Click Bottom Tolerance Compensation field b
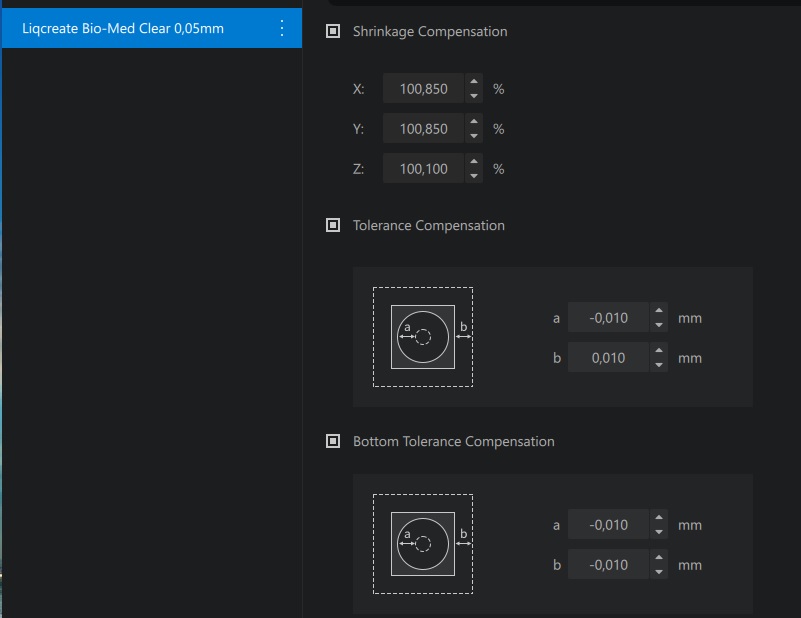The image size is (801, 618). click(608, 565)
